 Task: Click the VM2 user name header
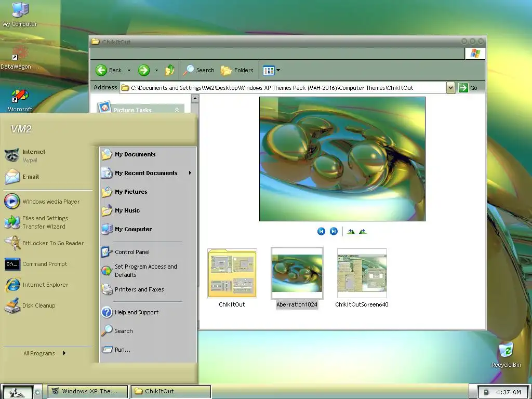pos(21,129)
